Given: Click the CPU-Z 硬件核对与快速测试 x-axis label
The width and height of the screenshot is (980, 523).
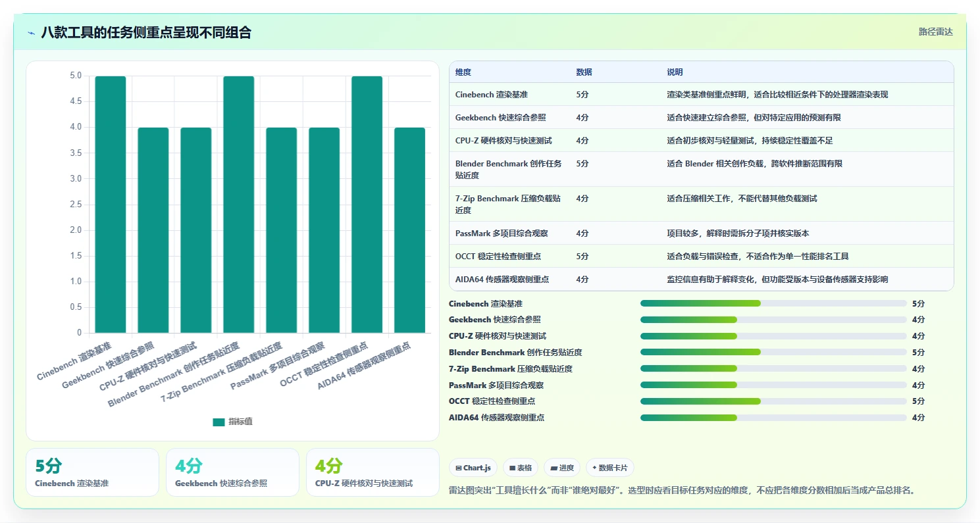Looking at the screenshot, I should coord(148,366).
